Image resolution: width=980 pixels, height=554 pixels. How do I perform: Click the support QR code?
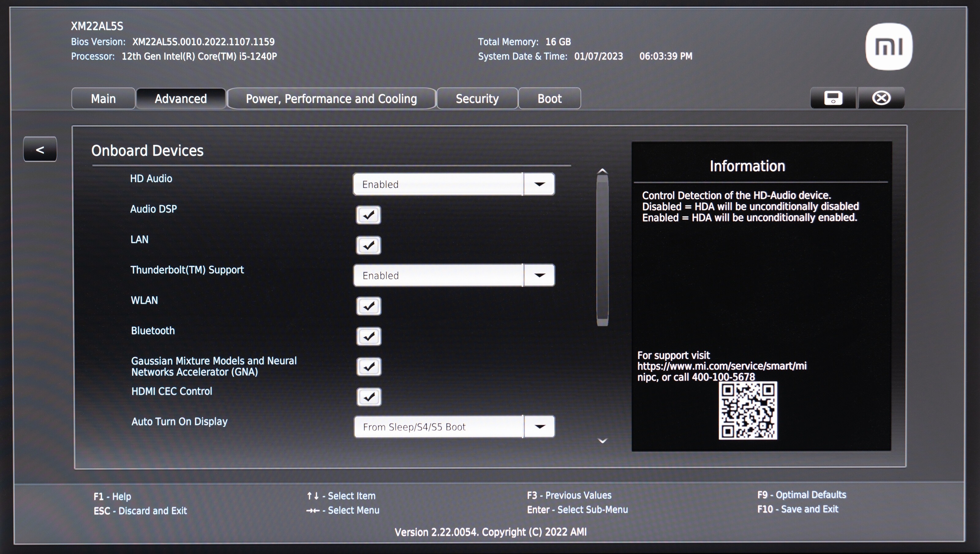(x=748, y=411)
